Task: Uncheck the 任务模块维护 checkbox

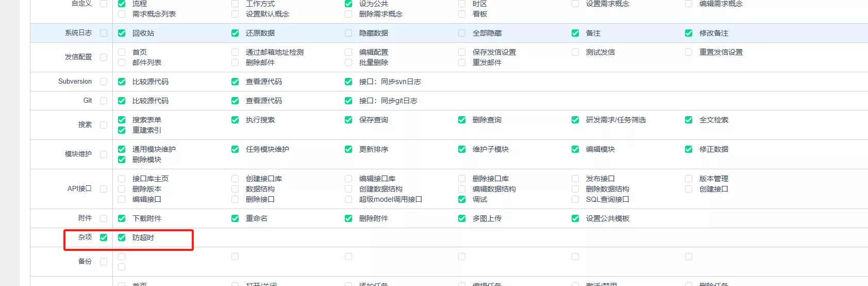Action: pos(235,149)
